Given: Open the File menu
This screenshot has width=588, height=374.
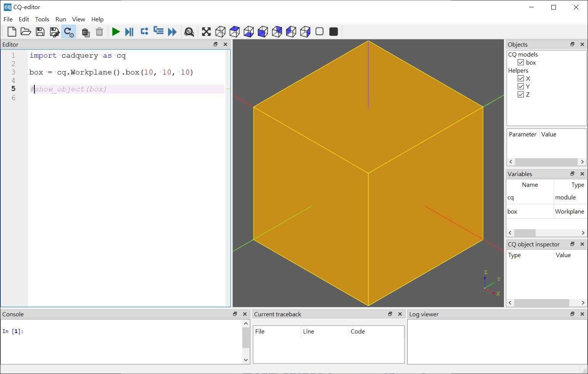Looking at the screenshot, I should pyautogui.click(x=8, y=19).
